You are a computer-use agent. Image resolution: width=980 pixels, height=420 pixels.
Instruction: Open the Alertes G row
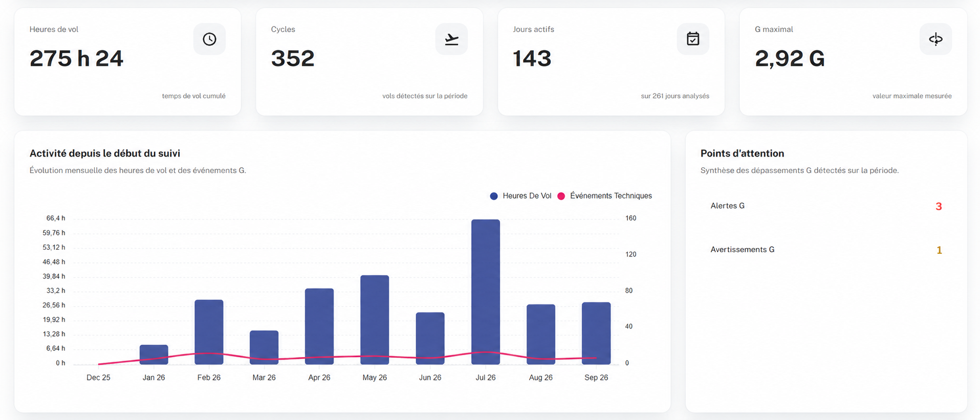(x=826, y=206)
